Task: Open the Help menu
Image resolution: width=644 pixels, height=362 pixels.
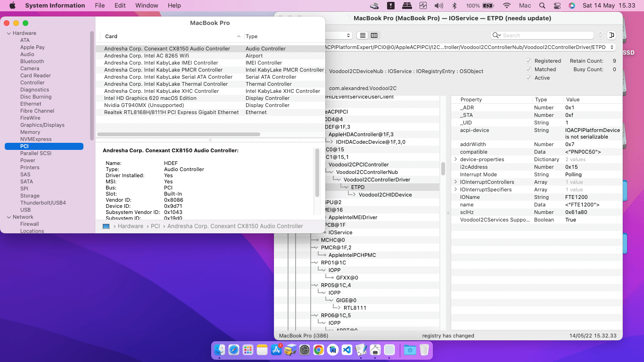Action: tap(174, 6)
